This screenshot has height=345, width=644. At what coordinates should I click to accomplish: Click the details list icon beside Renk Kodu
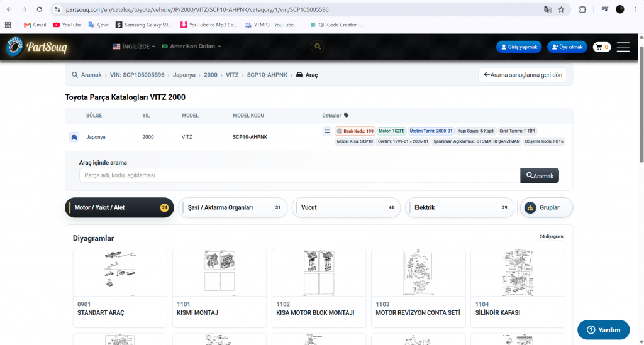click(327, 131)
